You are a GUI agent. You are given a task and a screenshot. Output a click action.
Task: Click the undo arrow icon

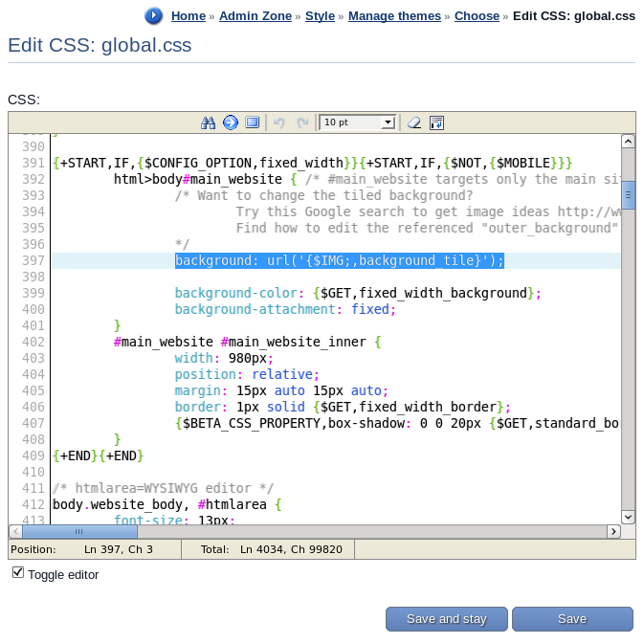tap(279, 122)
